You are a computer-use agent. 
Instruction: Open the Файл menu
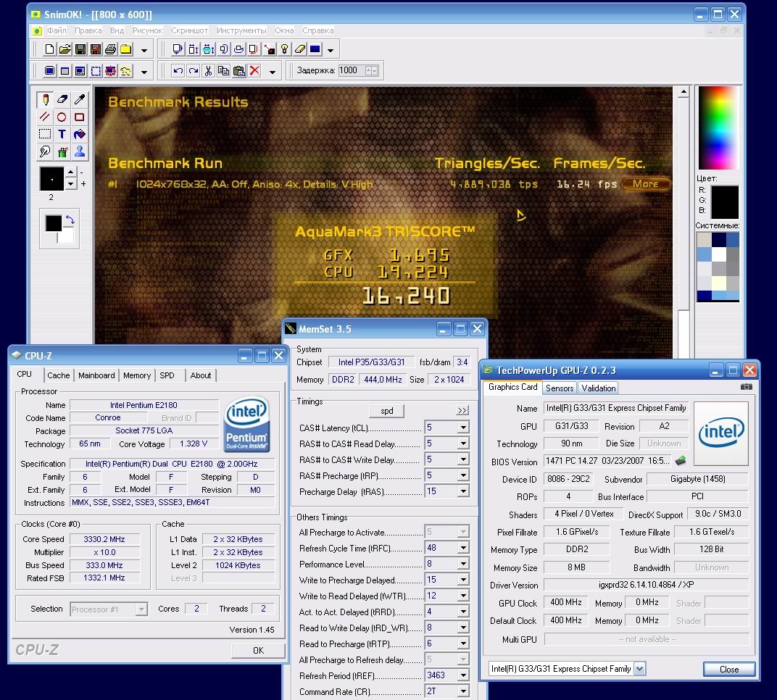coord(57,30)
